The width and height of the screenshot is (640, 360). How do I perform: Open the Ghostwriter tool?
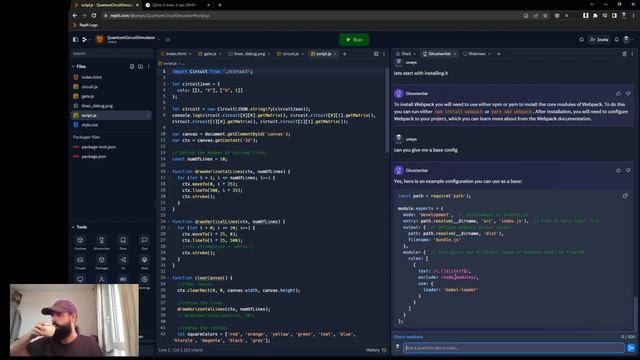[102, 242]
